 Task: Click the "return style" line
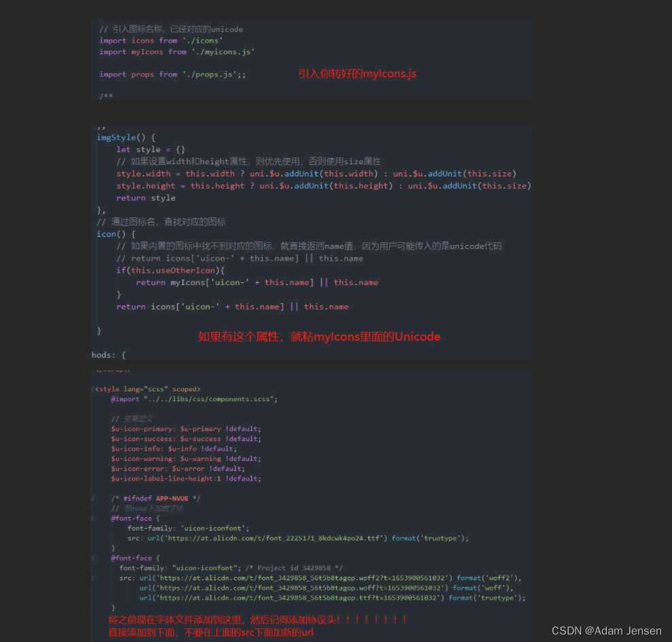tap(146, 198)
